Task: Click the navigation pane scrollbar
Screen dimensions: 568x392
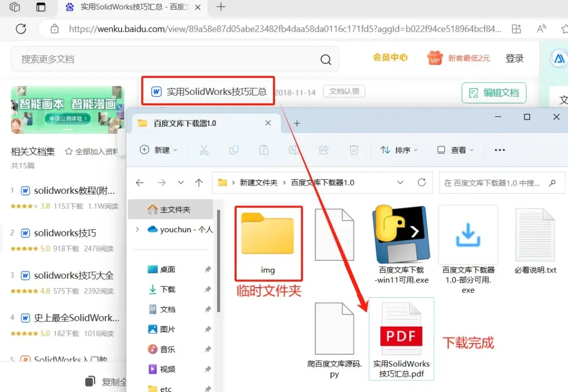Action: (219, 261)
